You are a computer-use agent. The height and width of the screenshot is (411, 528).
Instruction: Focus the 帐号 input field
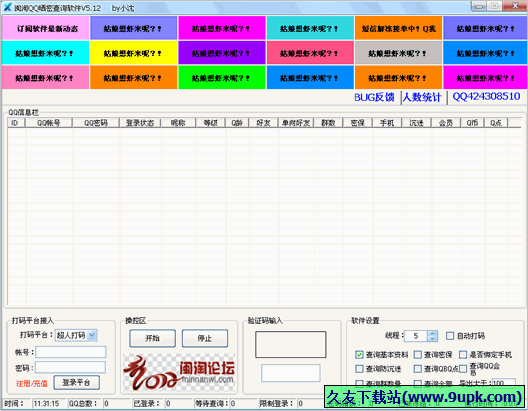click(71, 352)
